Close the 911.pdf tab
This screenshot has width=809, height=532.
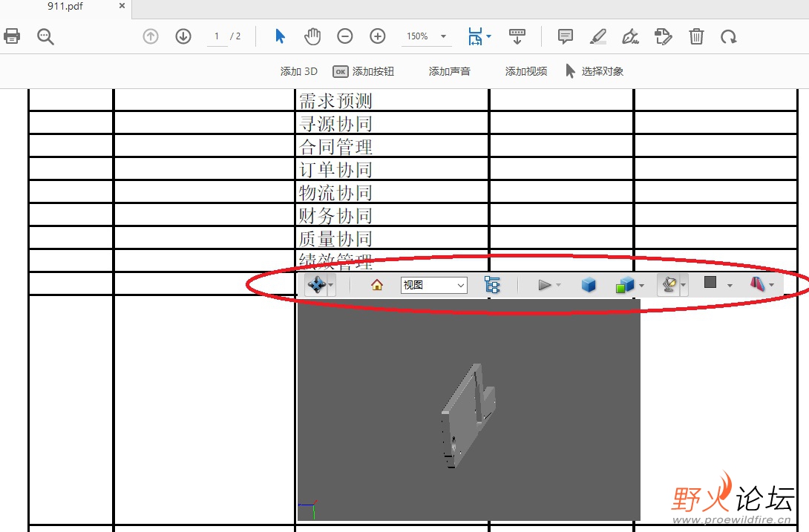(x=122, y=6)
